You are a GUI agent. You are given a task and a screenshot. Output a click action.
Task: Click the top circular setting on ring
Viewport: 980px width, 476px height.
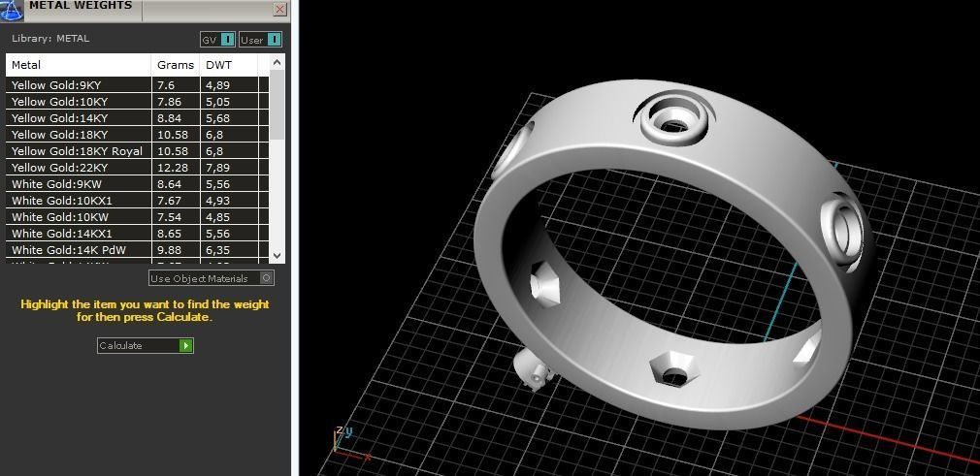pyautogui.click(x=673, y=118)
